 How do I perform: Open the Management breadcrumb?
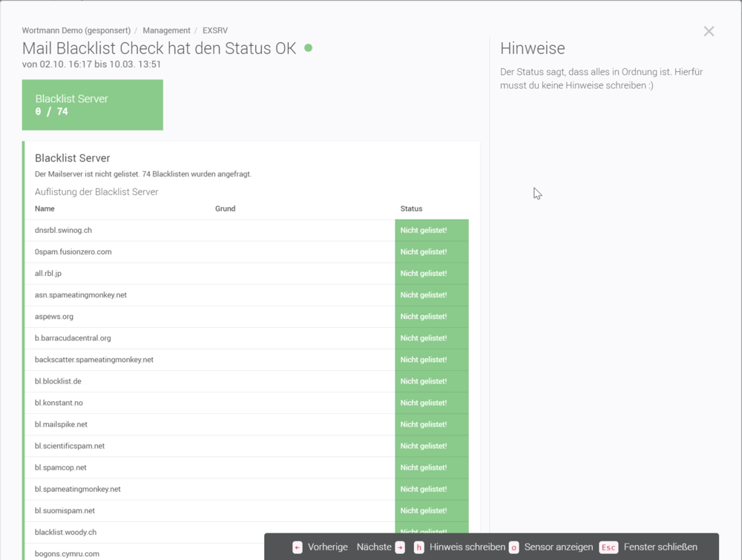(x=166, y=30)
